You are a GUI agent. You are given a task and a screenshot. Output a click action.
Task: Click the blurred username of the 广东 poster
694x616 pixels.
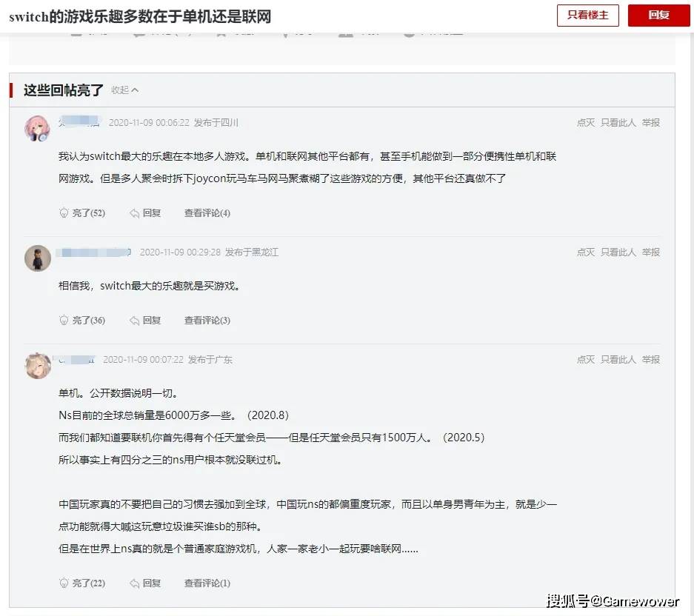click(76, 359)
